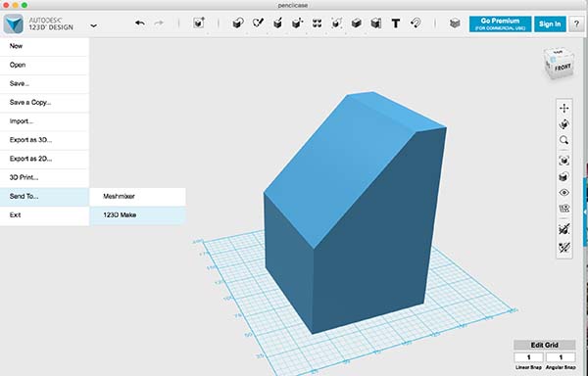The image size is (588, 376).
Task: Send the model to 123D Make
Action: (137, 215)
